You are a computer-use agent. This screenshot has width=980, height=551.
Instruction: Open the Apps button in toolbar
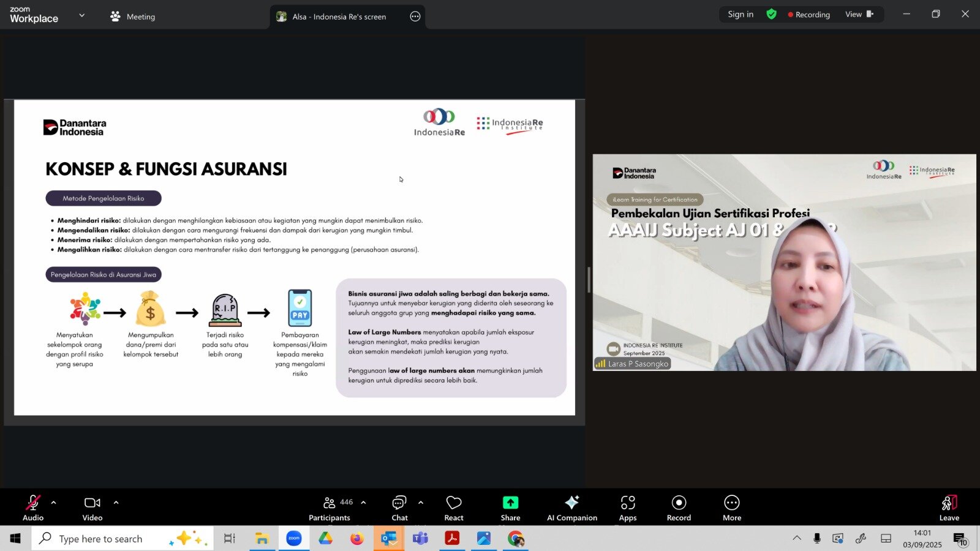click(x=627, y=508)
